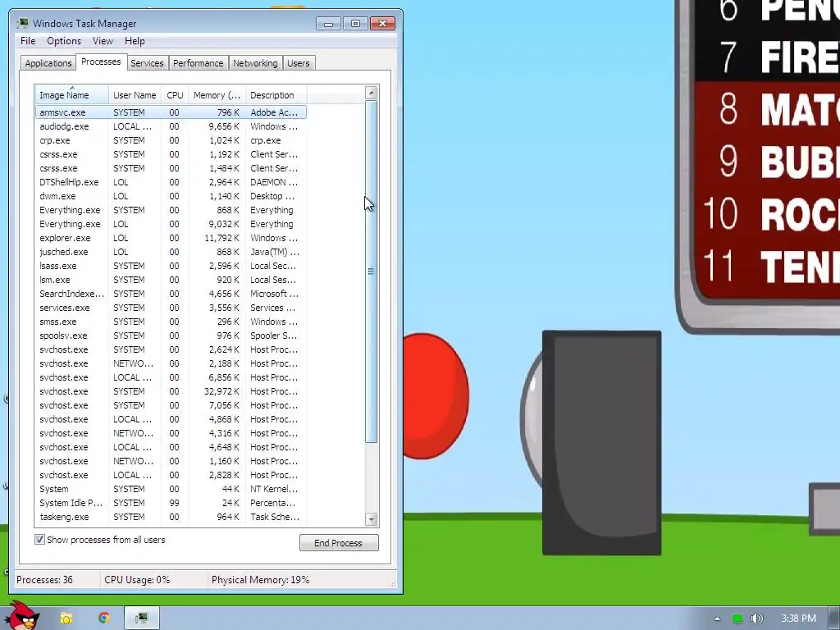Select svchost.exe using 7,056 K memory

171,405
